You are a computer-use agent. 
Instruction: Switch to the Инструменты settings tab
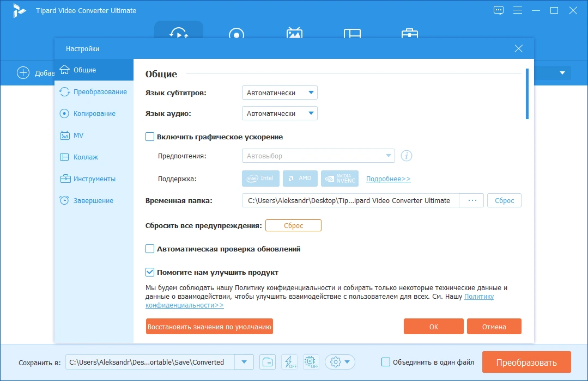[94, 179]
